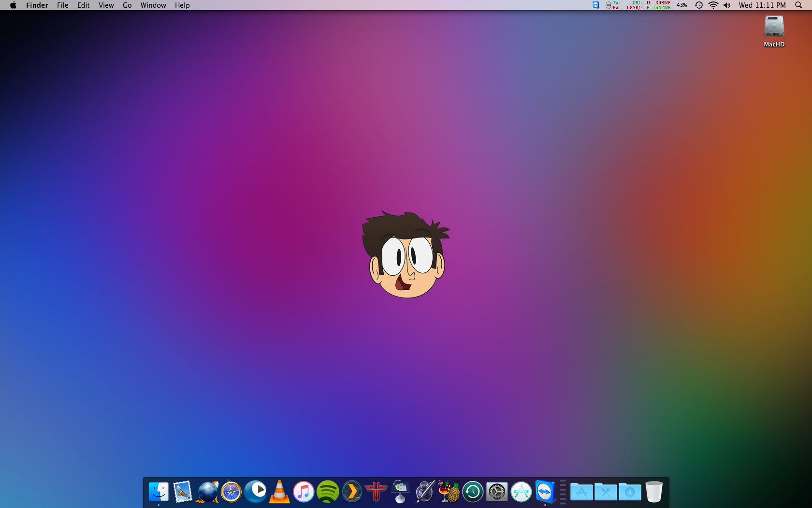Open the Go menu
Viewport: 812px width, 508px height.
point(127,5)
